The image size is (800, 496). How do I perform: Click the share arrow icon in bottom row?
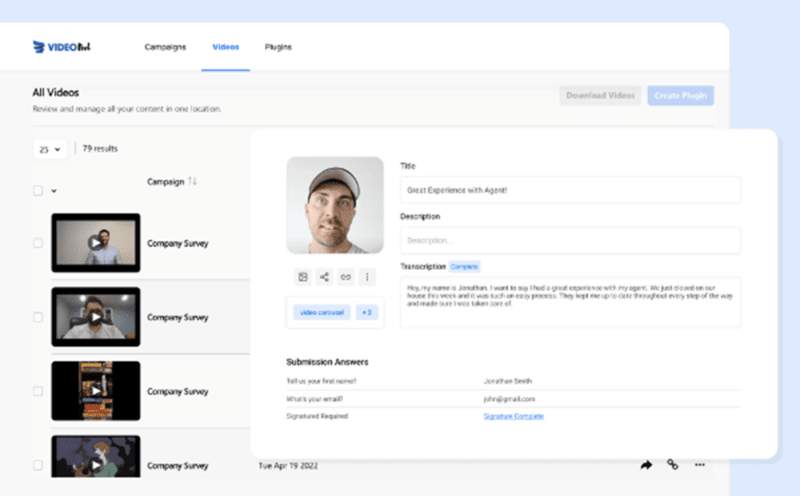pos(646,465)
